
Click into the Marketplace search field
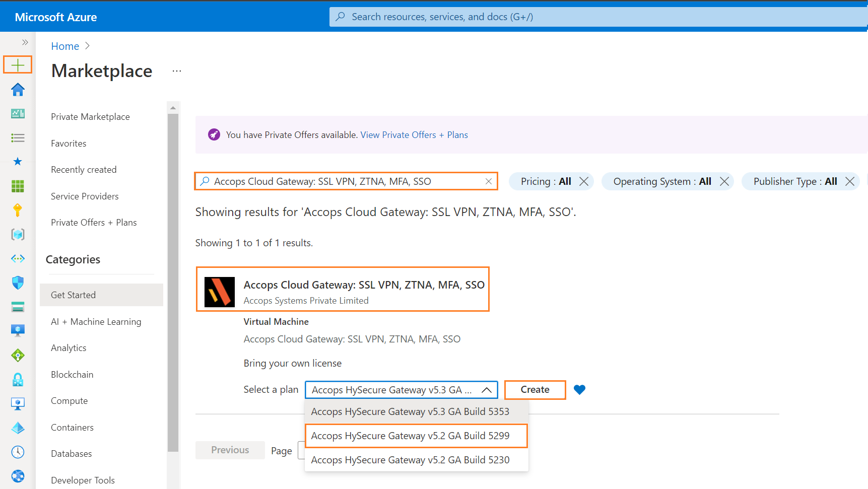tap(346, 181)
